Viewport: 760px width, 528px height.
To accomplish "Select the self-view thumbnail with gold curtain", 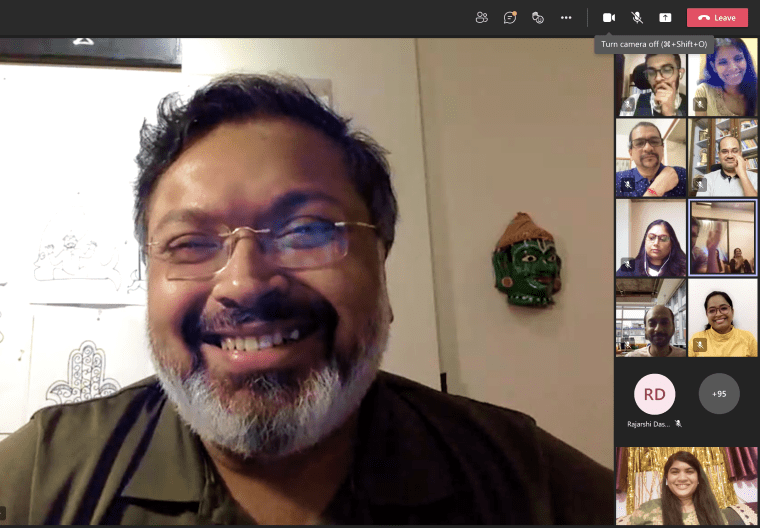I will click(x=686, y=486).
